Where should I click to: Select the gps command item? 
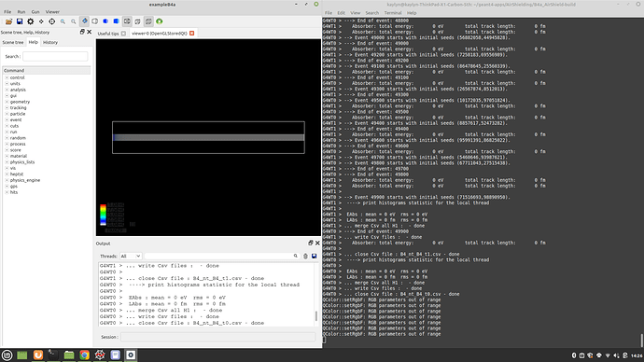pyautogui.click(x=14, y=187)
